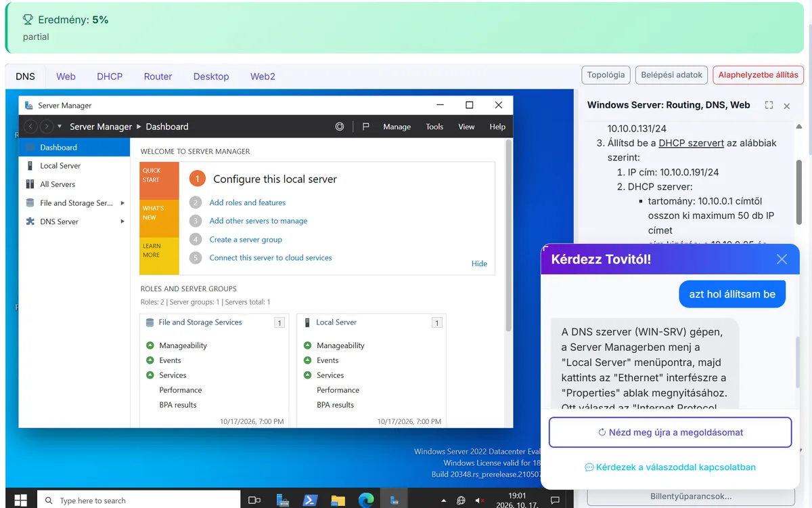Viewport: 812px width, 508px height.
Task: Click Manageability under File and Storage Services
Action: (183, 345)
